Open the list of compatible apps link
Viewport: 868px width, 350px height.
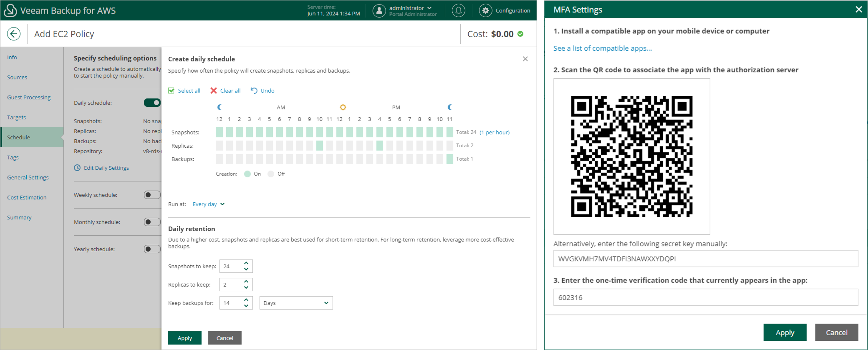coord(603,48)
